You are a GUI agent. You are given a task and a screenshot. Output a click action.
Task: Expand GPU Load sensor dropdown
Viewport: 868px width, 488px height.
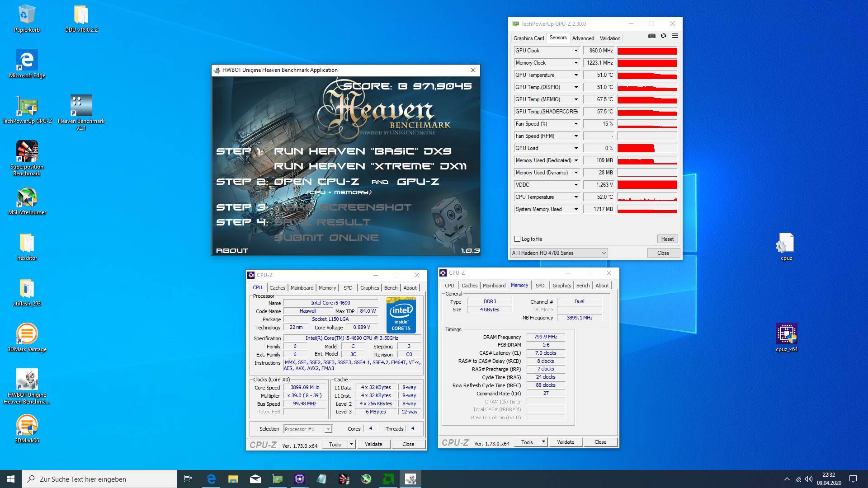tap(576, 148)
